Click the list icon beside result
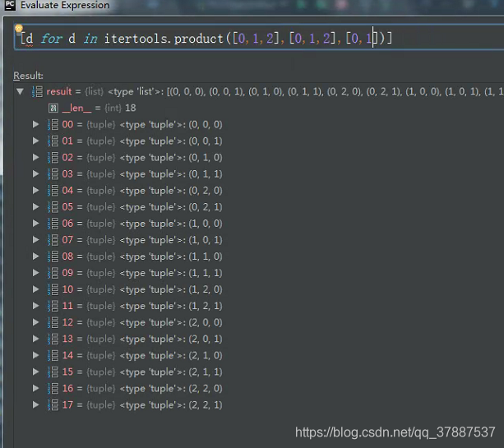This screenshot has width=504, height=448. (37, 91)
